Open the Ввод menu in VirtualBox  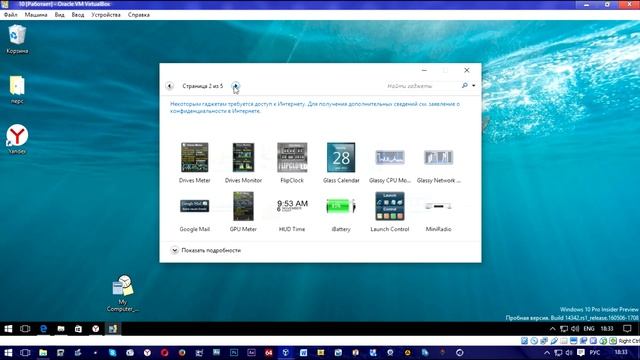coord(78,15)
